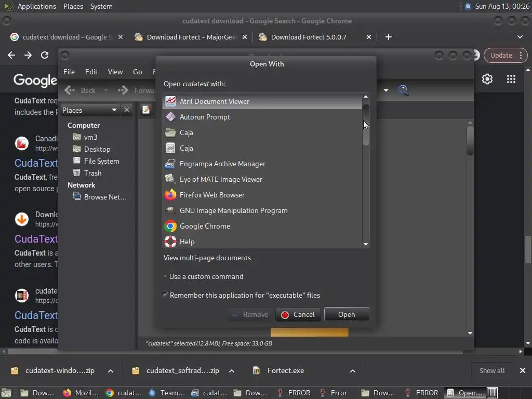The image size is (532, 399).
Task: Open the View menu in Caja
Action: [x=115, y=72]
